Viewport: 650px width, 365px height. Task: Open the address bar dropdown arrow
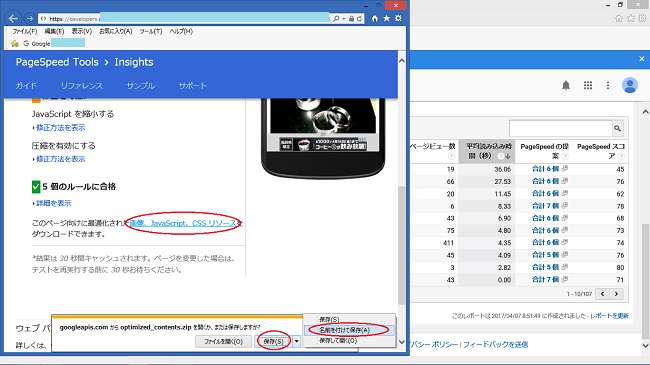344,19
